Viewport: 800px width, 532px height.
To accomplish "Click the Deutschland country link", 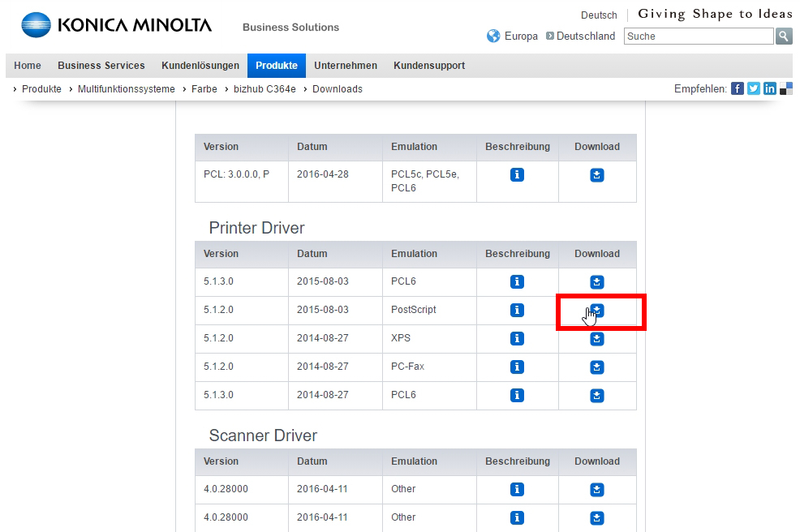I will (586, 36).
